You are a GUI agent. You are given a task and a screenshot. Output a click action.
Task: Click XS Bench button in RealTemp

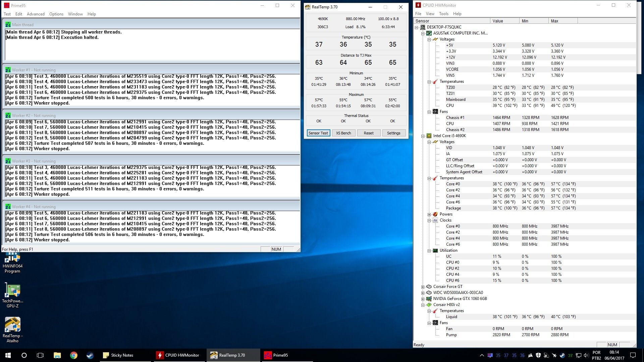pyautogui.click(x=343, y=133)
